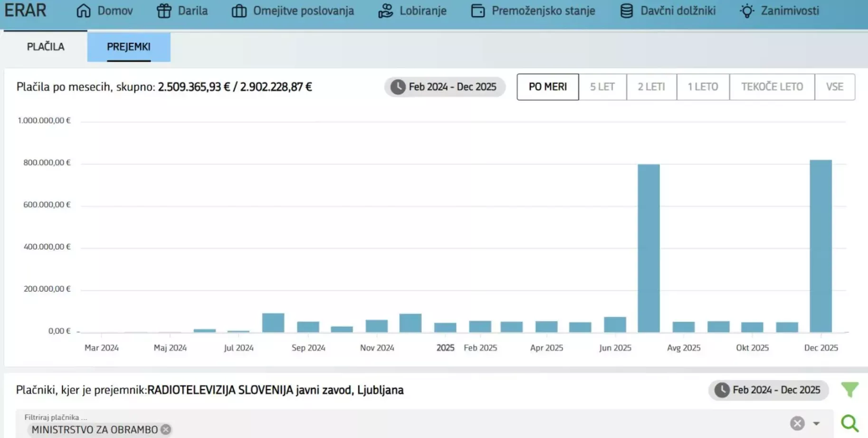
Task: Open Premoženjsko stanje wallet icon
Action: click(478, 11)
